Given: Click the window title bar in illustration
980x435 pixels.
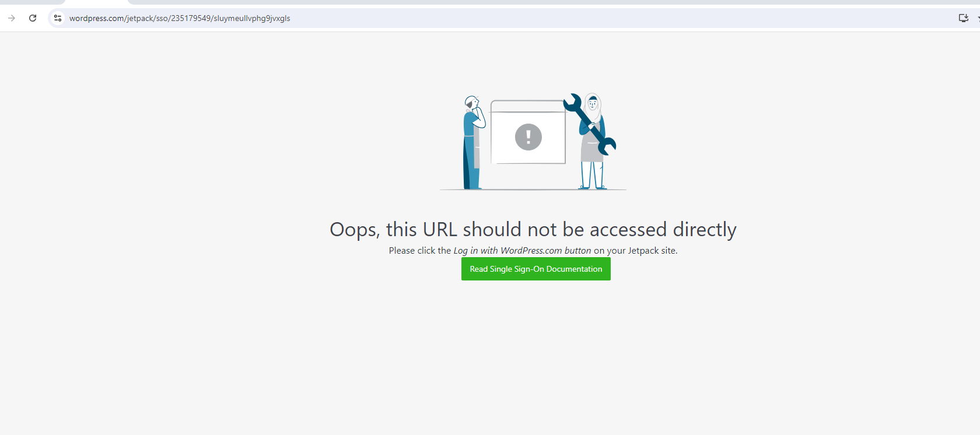Looking at the screenshot, I should coord(527,106).
